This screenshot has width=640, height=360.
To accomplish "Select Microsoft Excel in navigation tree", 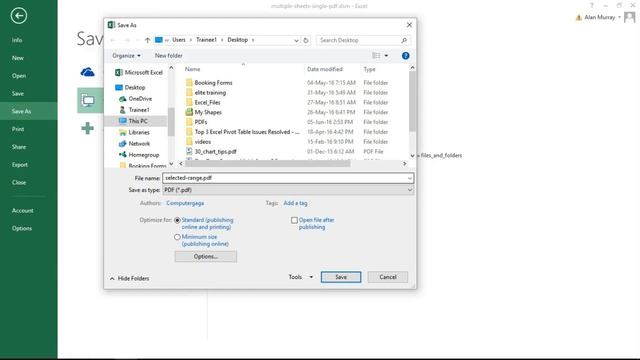I will click(139, 72).
